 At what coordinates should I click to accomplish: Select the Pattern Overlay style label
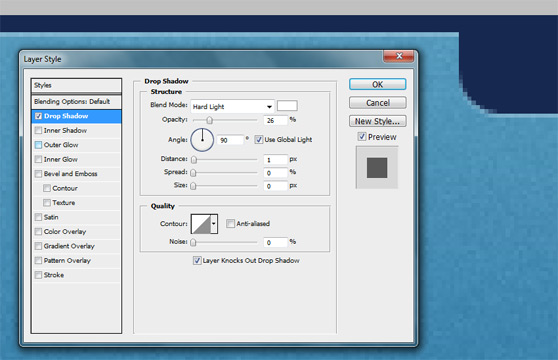point(67,260)
